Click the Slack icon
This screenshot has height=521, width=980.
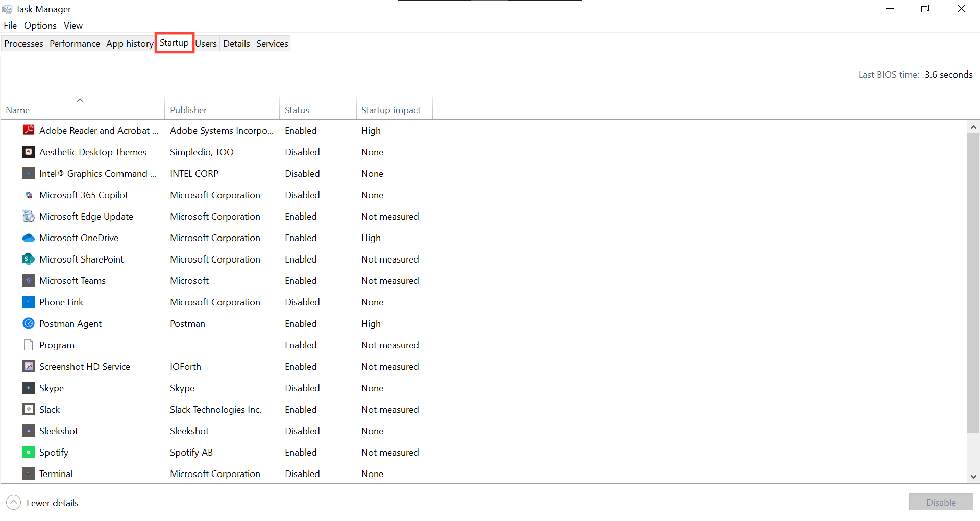click(x=29, y=409)
